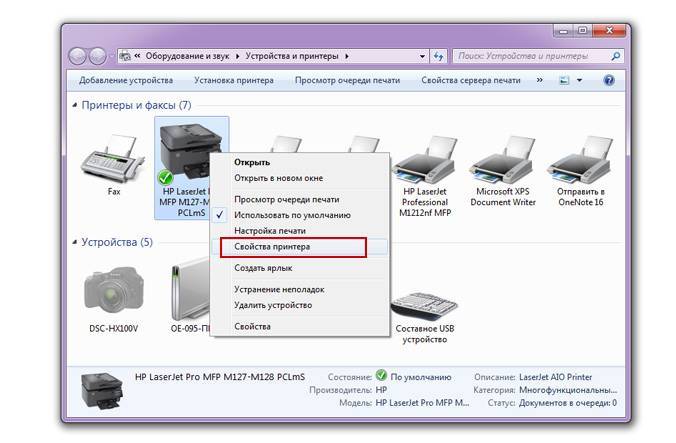Viewport: 676px width, 443px height.
Task: Choose Настройка печати in context menu
Action: click(x=299, y=231)
